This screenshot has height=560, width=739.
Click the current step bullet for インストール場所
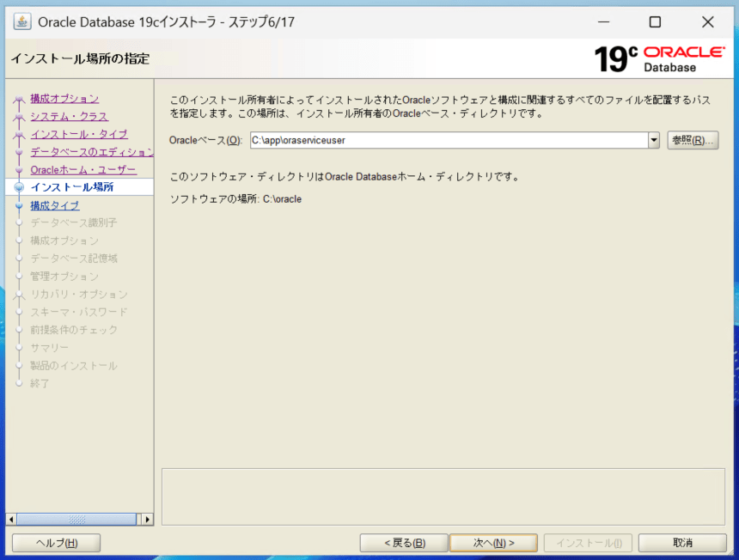18,187
